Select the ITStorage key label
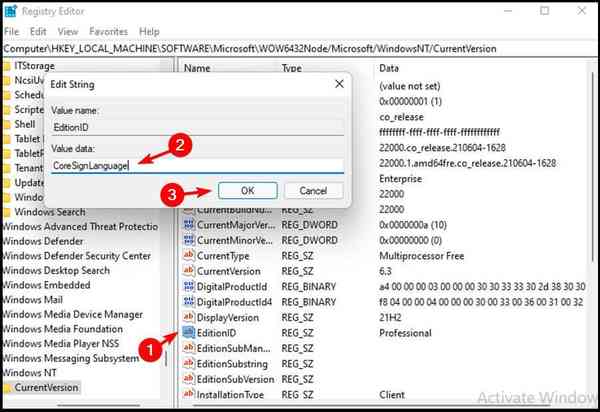 point(34,66)
